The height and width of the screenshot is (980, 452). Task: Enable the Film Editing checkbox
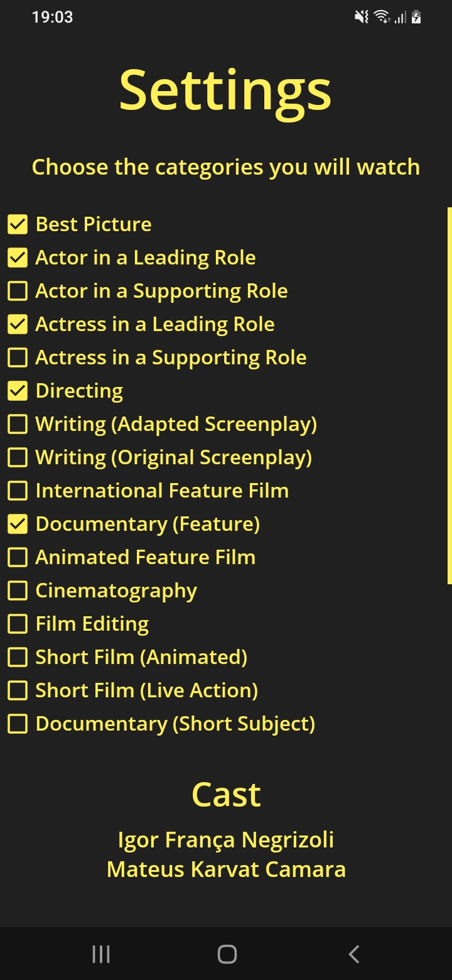coord(18,624)
